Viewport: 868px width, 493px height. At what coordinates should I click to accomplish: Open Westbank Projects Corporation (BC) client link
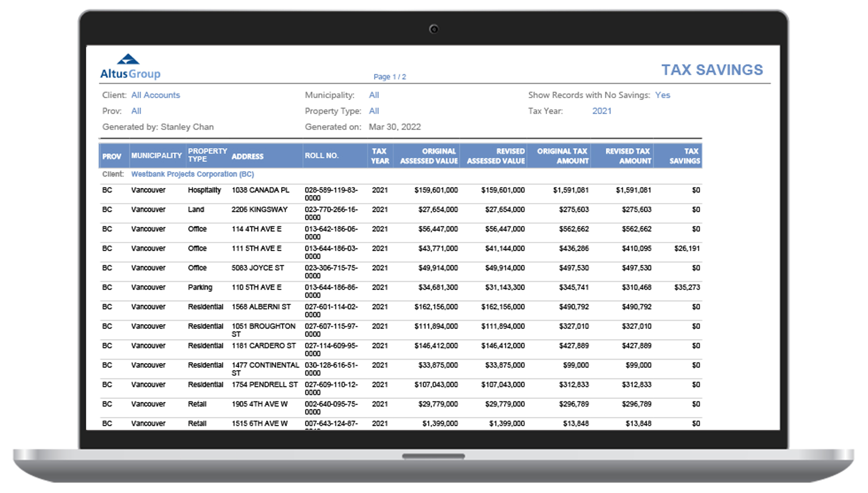(192, 174)
